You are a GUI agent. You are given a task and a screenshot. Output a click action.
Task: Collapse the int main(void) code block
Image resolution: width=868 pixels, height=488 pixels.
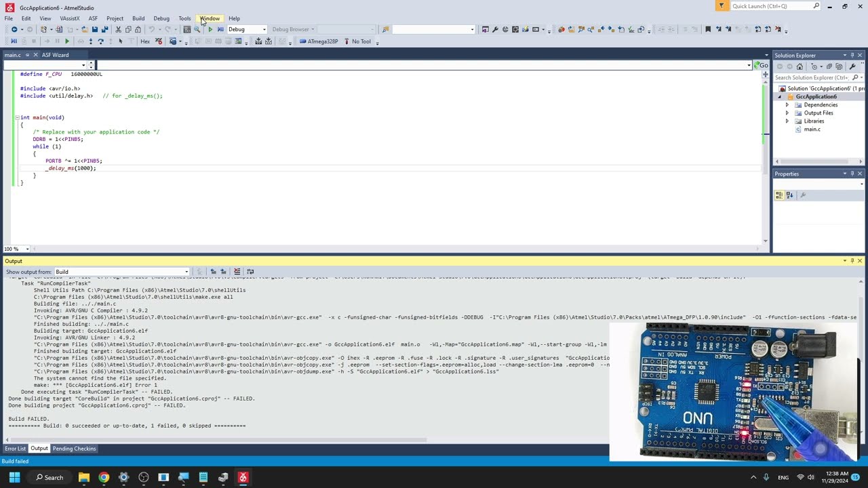click(x=18, y=117)
